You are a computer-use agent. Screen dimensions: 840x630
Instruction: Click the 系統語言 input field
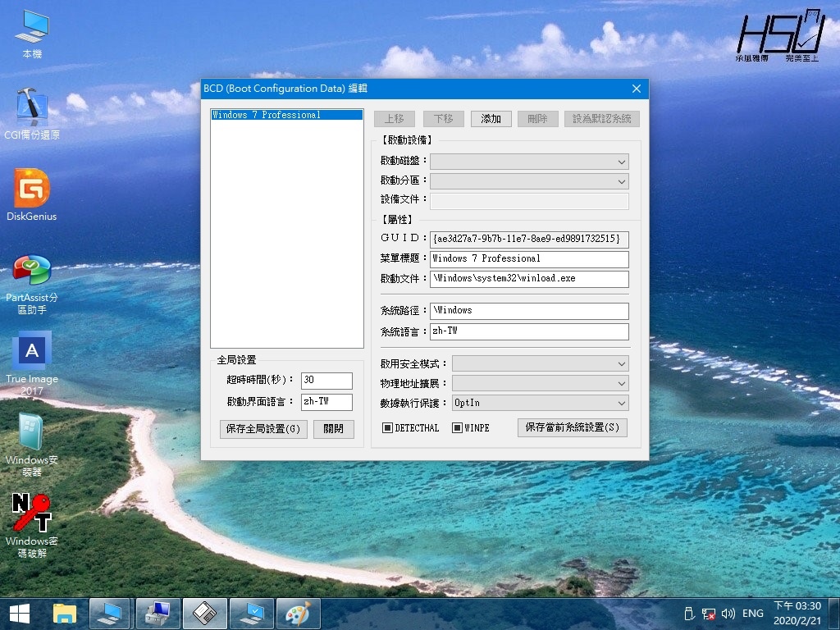click(x=529, y=331)
